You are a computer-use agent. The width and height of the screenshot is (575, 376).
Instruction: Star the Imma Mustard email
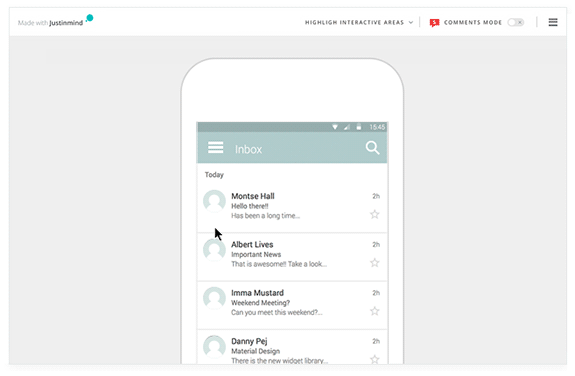pos(374,311)
